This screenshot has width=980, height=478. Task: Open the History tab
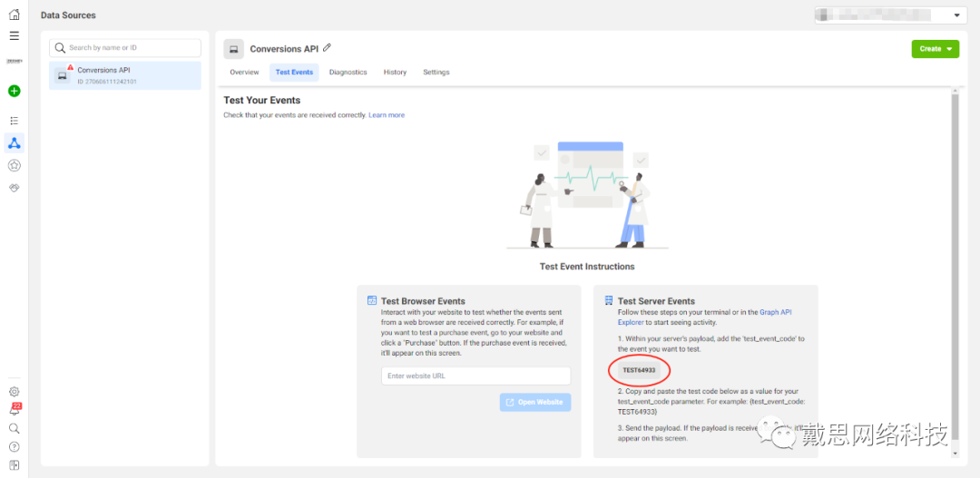coord(395,73)
